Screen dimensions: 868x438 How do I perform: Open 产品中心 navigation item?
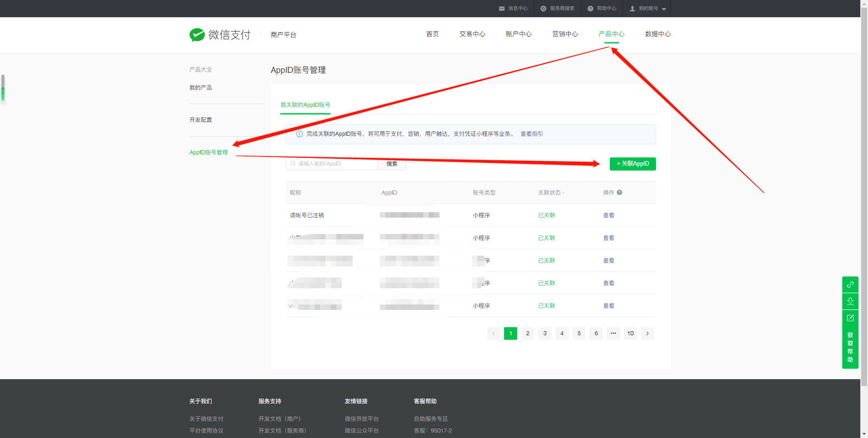[611, 34]
